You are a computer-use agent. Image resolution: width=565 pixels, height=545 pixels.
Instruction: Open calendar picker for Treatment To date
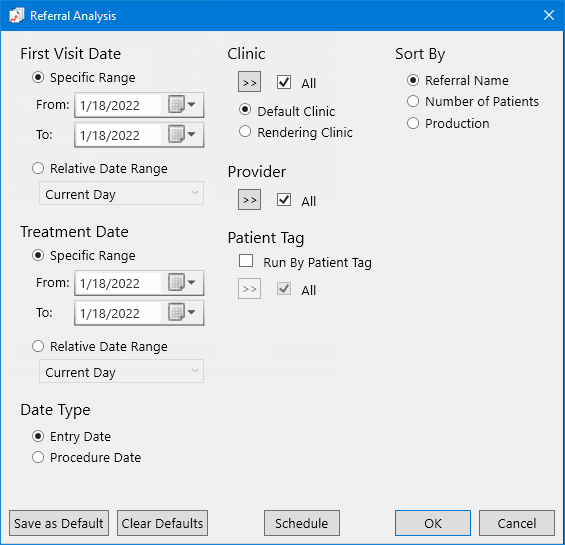[x=182, y=313]
